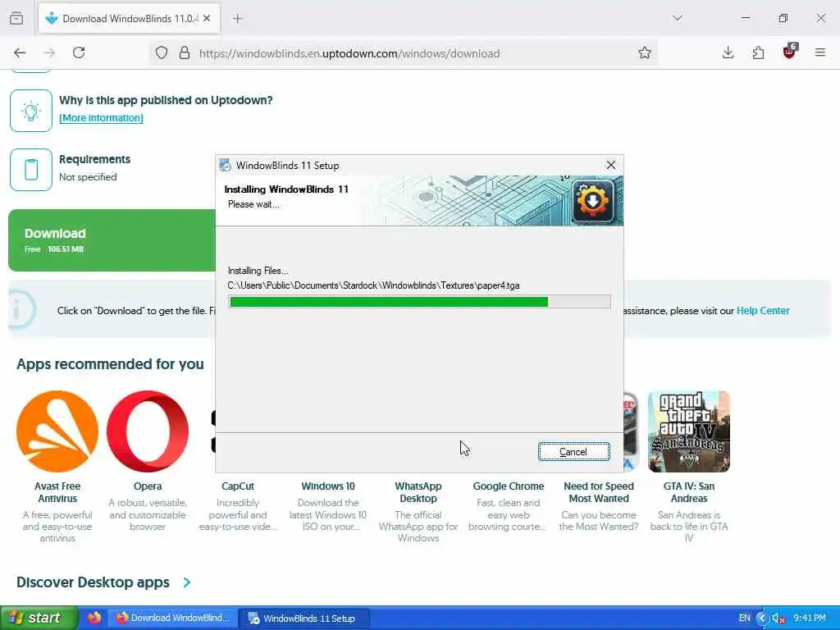Launch Firefox from the quick launch icon
The height and width of the screenshot is (630, 840).
click(x=94, y=618)
